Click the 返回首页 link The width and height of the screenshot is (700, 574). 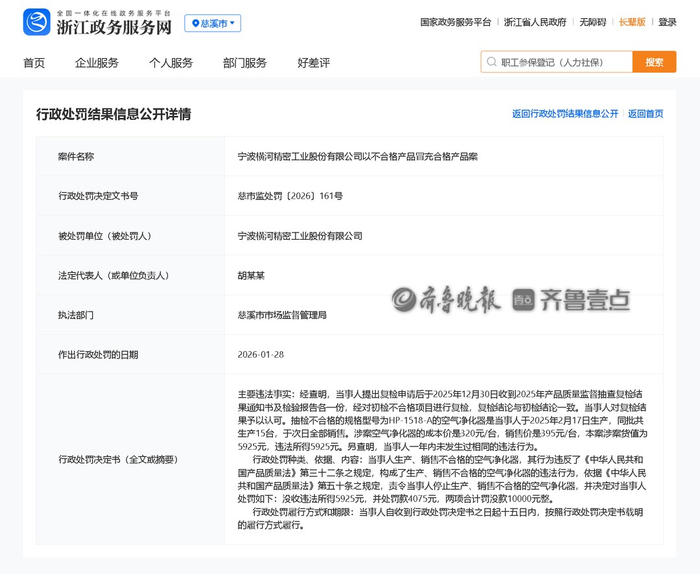(646, 114)
